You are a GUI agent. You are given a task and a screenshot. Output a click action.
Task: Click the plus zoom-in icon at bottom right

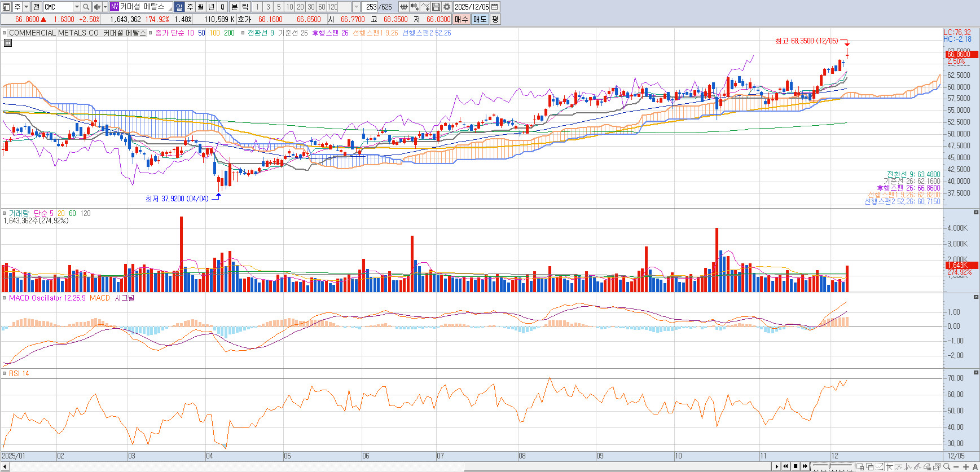click(x=966, y=466)
